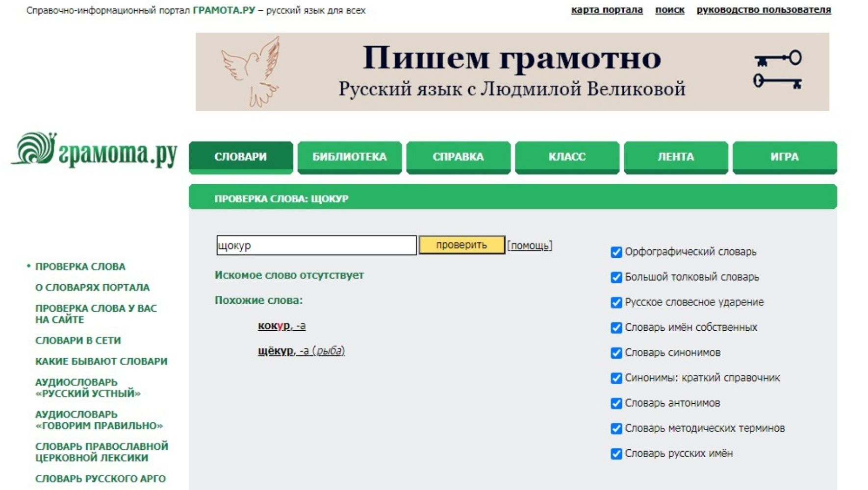Click the поиск link at top
The image size is (868, 490).
click(x=670, y=10)
